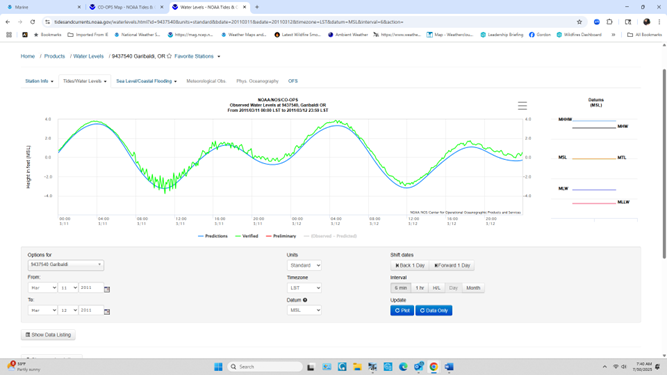Open the Station Info tab menu

[x=39, y=81]
